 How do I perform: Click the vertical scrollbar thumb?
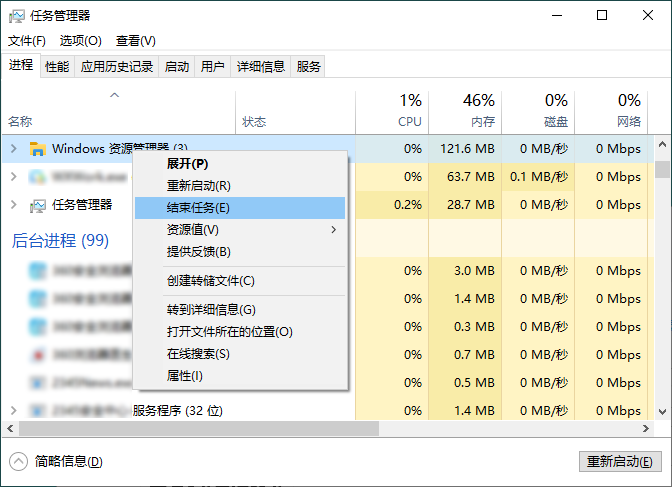[x=662, y=169]
